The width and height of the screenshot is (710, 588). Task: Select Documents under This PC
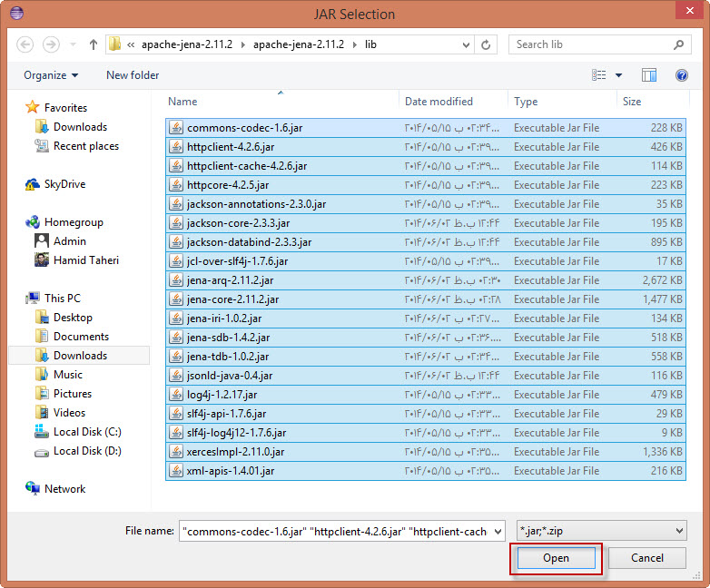click(x=81, y=337)
